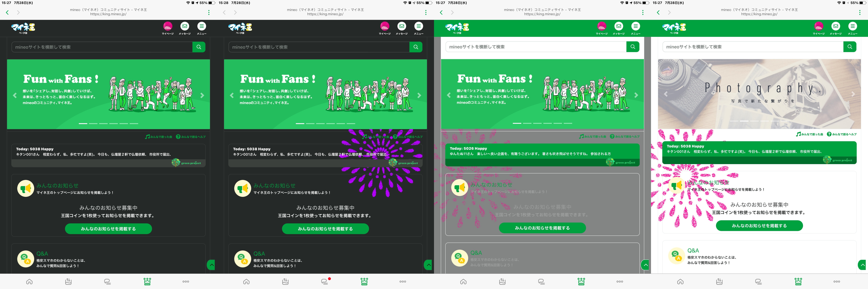Open the chat tab with the red notification dot
Image resolution: width=868 pixels, height=289 pixels.
pos(325,282)
